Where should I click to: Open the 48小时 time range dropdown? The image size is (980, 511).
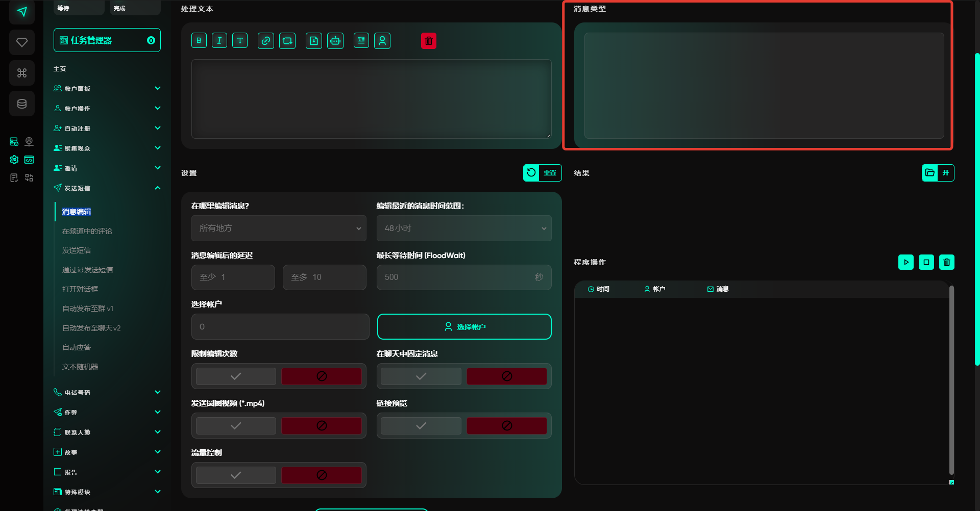pos(463,228)
